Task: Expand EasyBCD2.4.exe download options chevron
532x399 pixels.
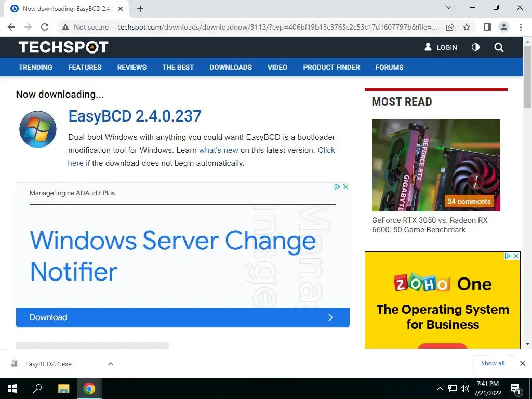Action: pos(110,364)
